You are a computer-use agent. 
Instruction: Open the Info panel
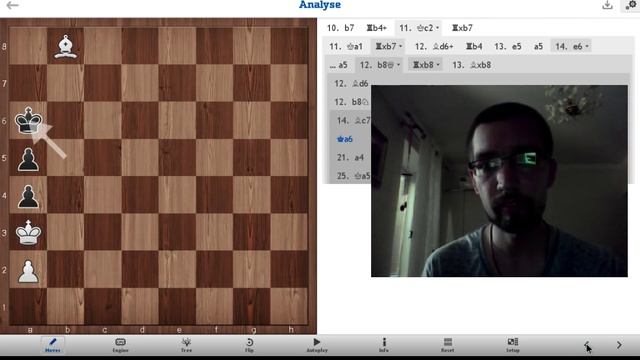[x=384, y=345]
